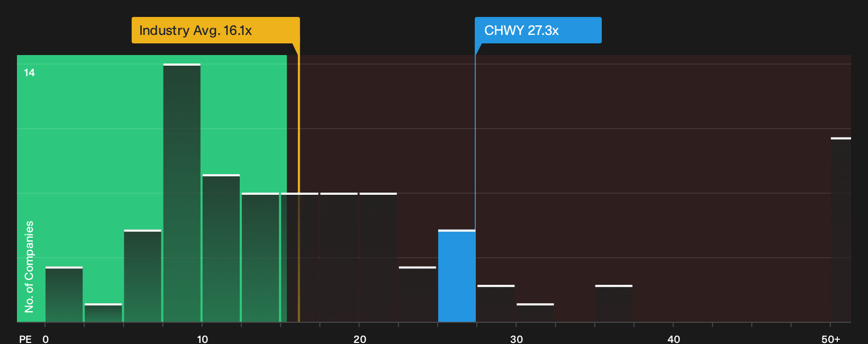Click the y-axis value 14
This screenshot has height=344, width=868.
point(30,73)
